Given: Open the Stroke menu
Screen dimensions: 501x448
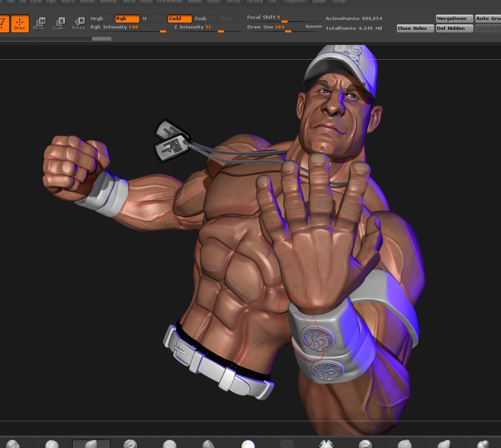Looking at the screenshot, I should (x=233, y=2).
